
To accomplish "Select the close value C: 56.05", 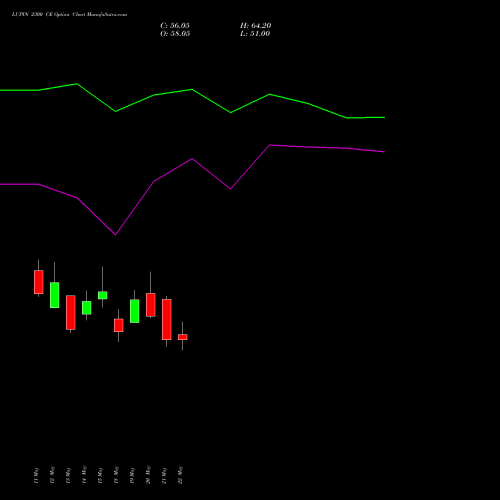I will tap(175, 26).
